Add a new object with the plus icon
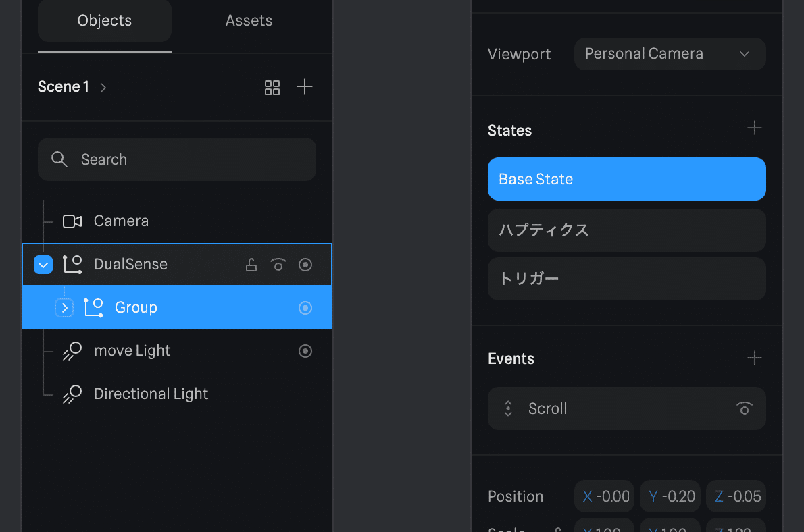This screenshot has width=804, height=532. [x=305, y=86]
